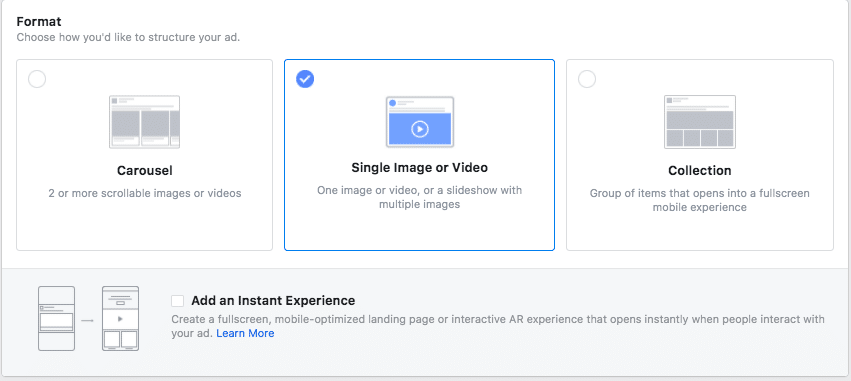Click the Format section heading

point(39,22)
